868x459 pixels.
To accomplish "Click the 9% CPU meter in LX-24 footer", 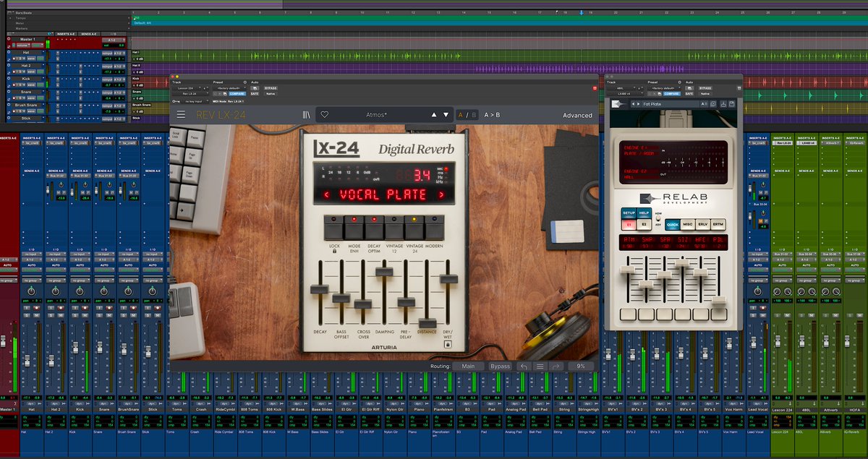I will [x=580, y=366].
